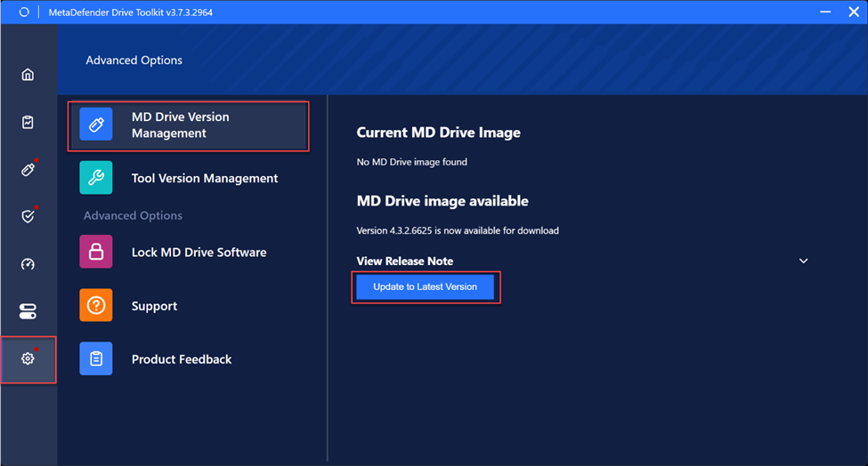The width and height of the screenshot is (868, 466).
Task: Click the circle logo in title bar
Action: click(24, 12)
